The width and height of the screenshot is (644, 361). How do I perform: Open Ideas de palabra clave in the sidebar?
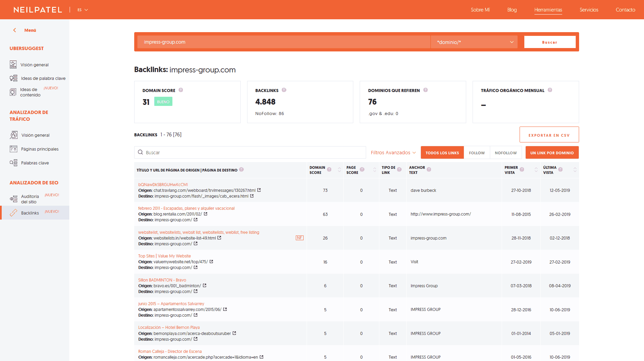pos(43,78)
